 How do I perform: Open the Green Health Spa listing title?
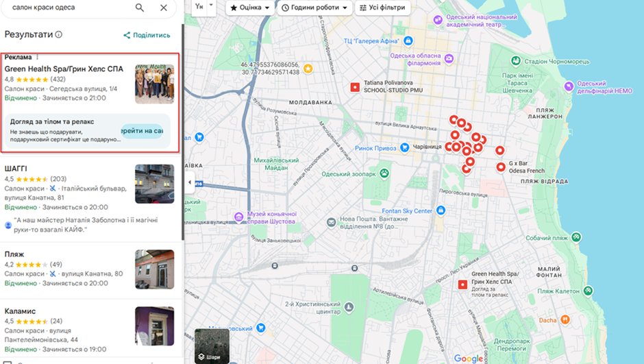tap(64, 69)
